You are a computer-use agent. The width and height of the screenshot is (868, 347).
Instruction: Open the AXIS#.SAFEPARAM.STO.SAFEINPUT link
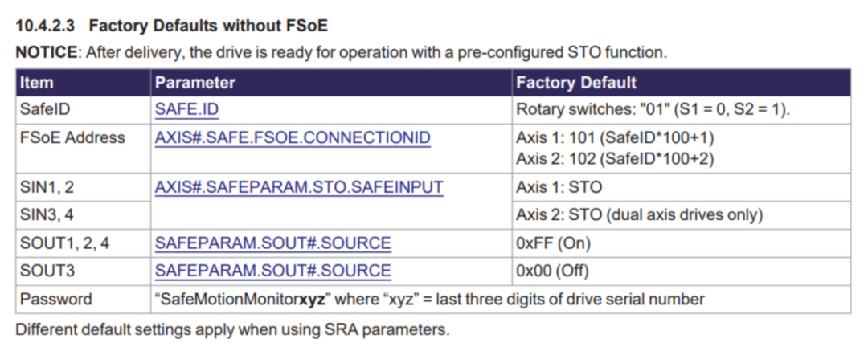pyautogui.click(x=299, y=187)
